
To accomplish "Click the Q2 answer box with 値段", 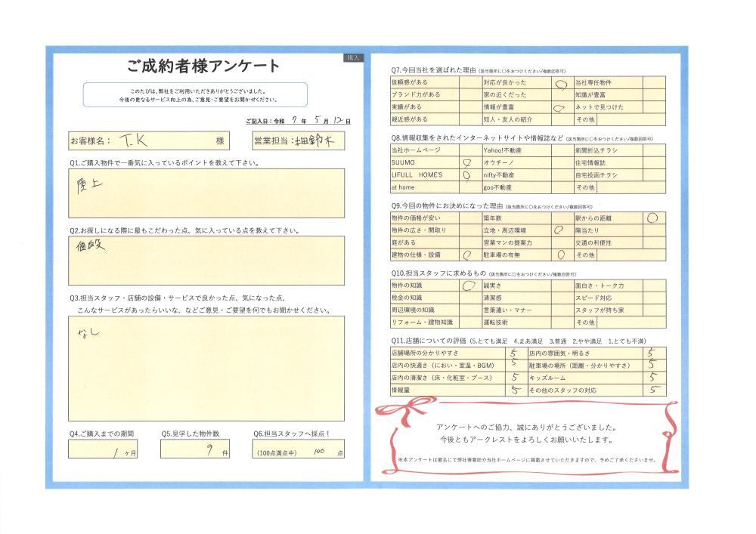I will tap(206, 261).
